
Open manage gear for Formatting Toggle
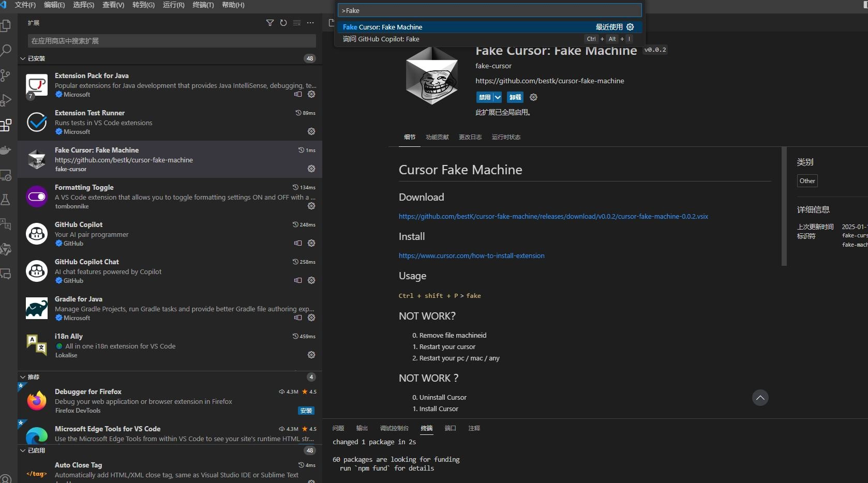tap(311, 206)
